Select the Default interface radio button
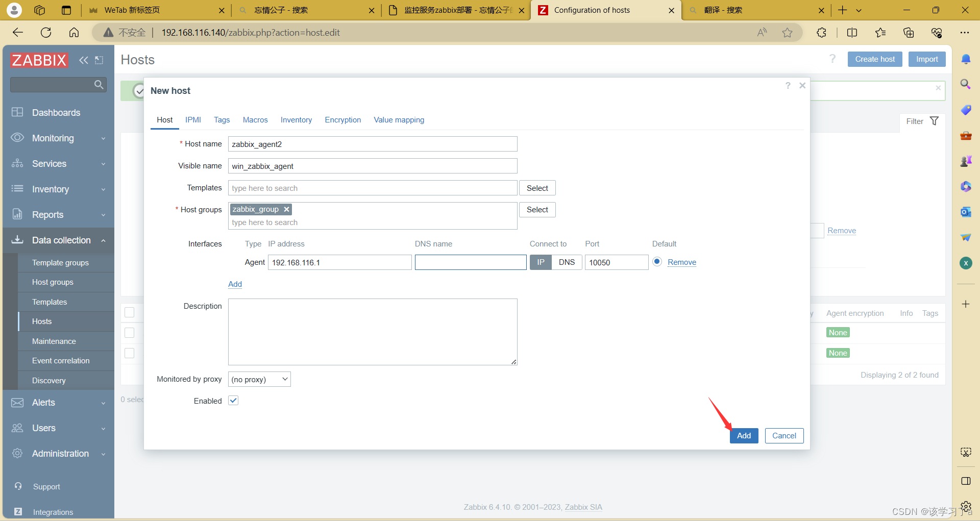The width and height of the screenshot is (980, 521). [657, 262]
